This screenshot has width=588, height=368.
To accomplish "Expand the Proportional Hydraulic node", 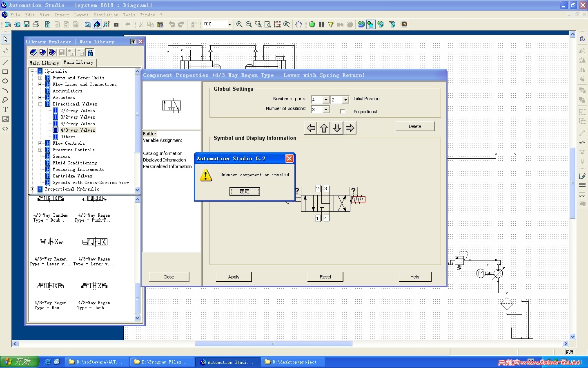I will (32, 189).
